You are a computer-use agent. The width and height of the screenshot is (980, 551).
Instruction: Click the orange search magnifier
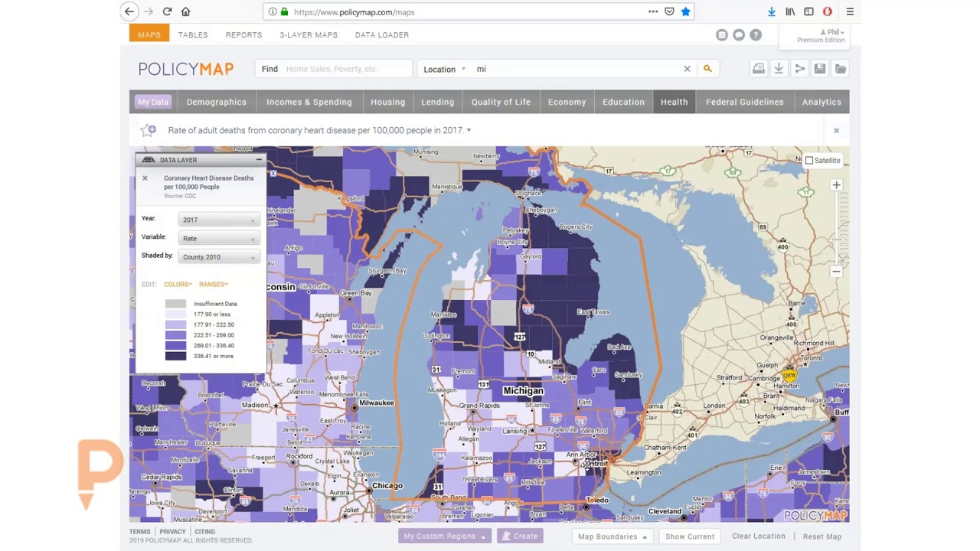[x=707, y=69]
